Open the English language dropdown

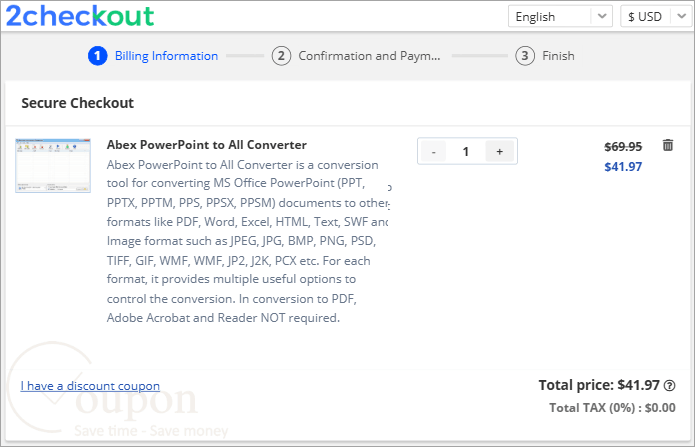560,16
